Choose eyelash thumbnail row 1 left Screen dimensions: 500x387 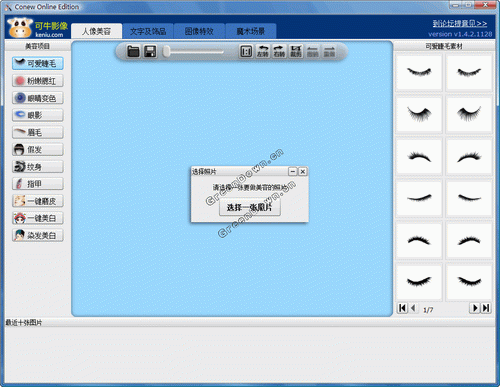coord(419,72)
